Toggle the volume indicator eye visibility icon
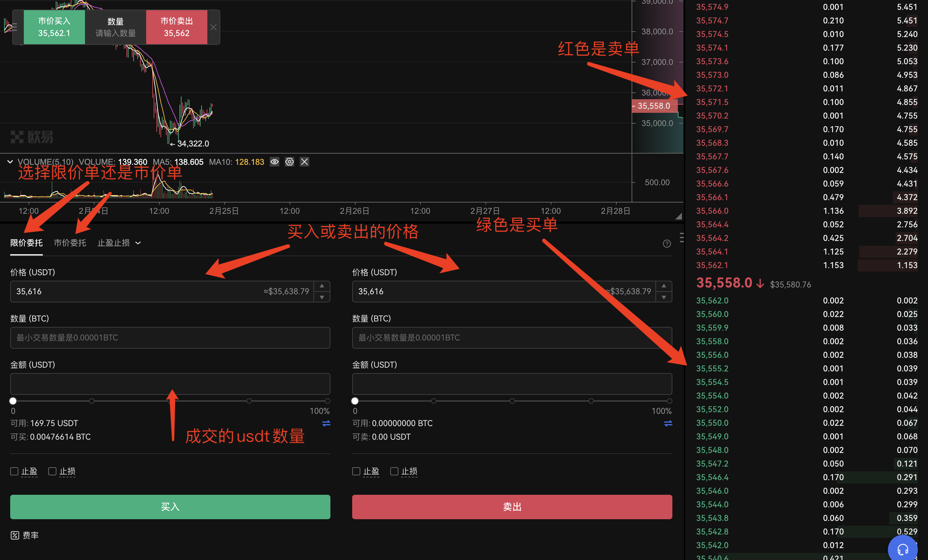The height and width of the screenshot is (560, 928). coord(275,162)
